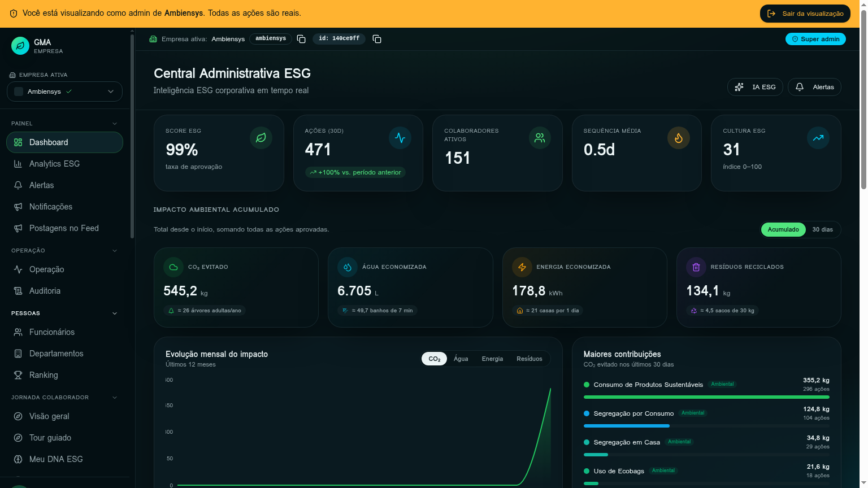Click the Água Economizada droplet icon

click(348, 267)
